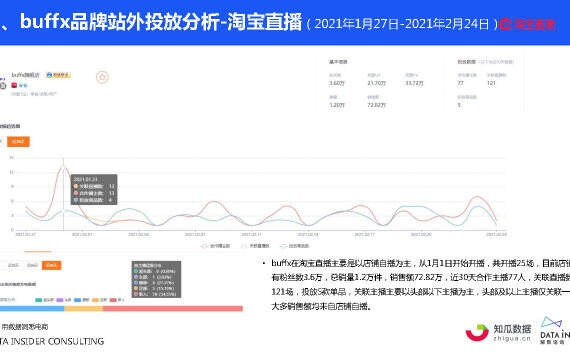Click the red segment of the stacked bar
The height and width of the screenshot is (360, 570).
[x=173, y=309]
